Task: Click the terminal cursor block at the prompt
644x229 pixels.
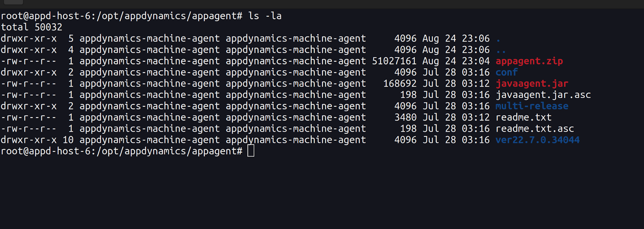Action: (x=251, y=151)
